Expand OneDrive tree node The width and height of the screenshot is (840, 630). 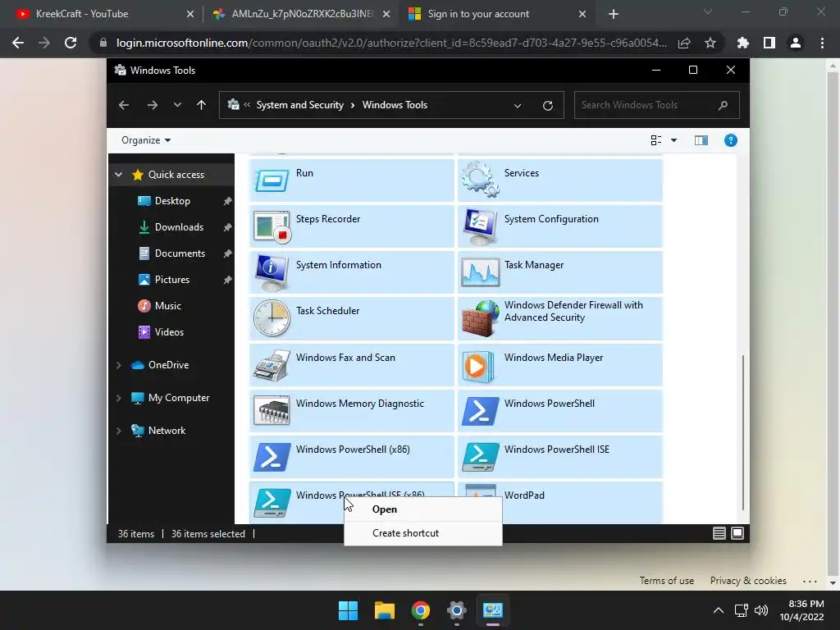119,365
